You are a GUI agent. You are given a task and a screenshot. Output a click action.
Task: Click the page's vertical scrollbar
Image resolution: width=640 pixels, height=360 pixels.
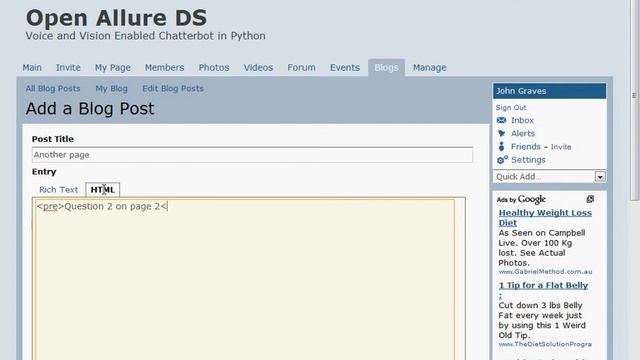tap(634, 100)
